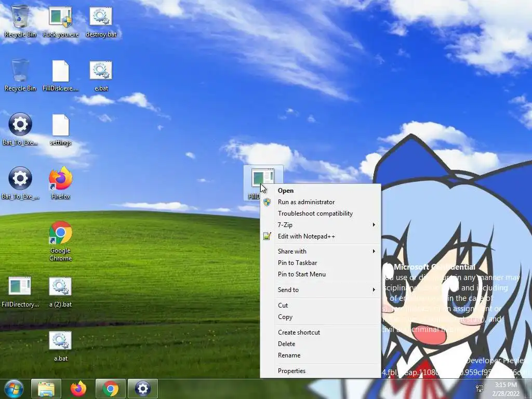This screenshot has height=399, width=532.
Task: Choose Run as administrator
Action: coord(321,202)
